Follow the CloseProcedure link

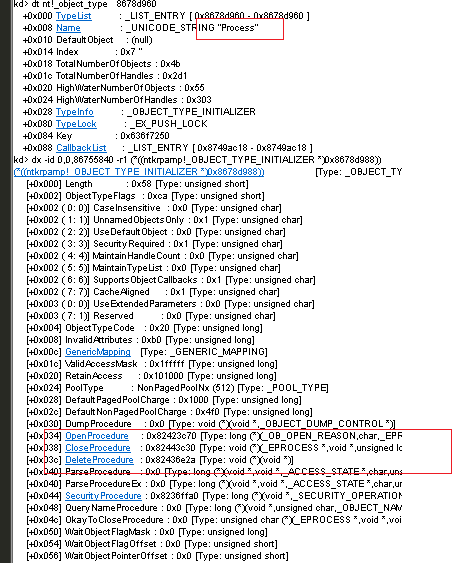click(98, 448)
